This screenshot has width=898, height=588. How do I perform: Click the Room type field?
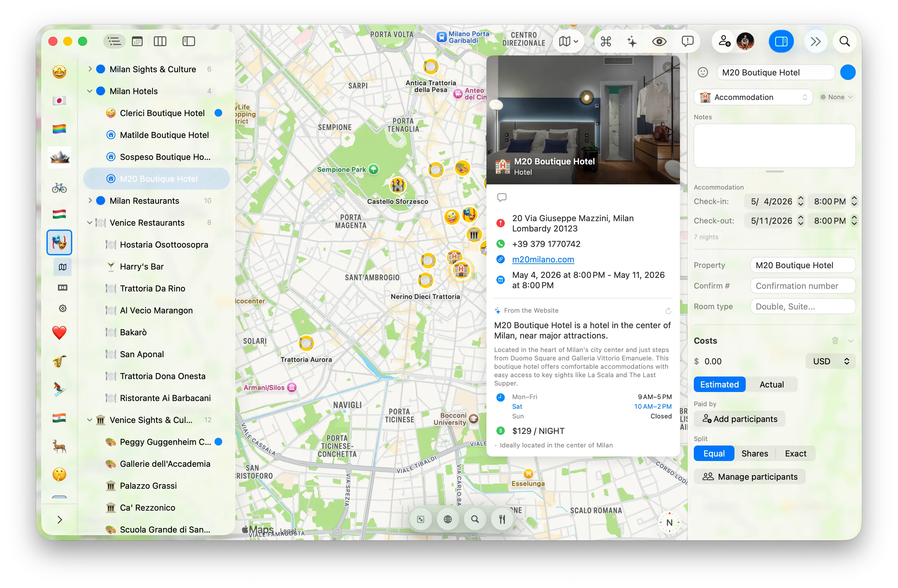[x=803, y=307]
